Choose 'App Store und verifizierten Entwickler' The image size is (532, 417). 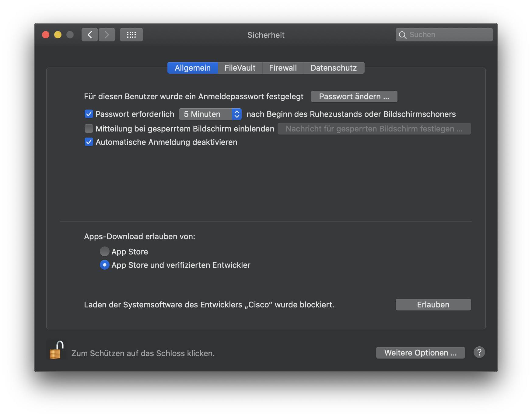tap(104, 265)
